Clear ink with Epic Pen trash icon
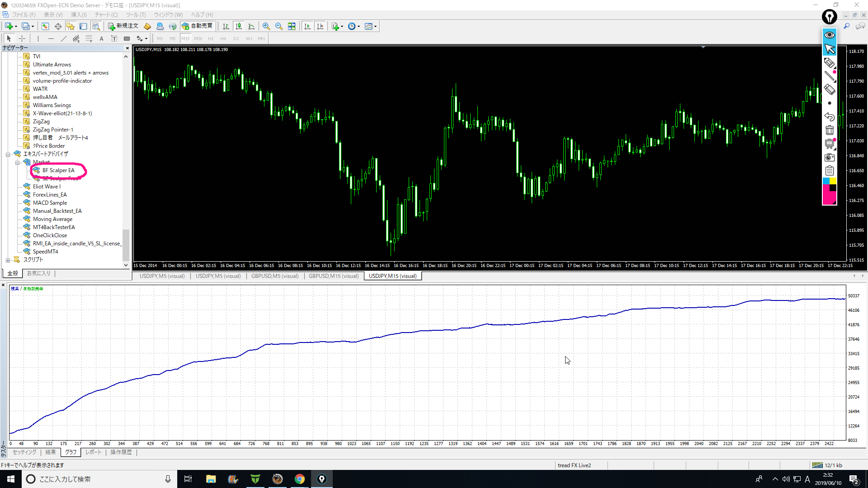 click(x=829, y=130)
